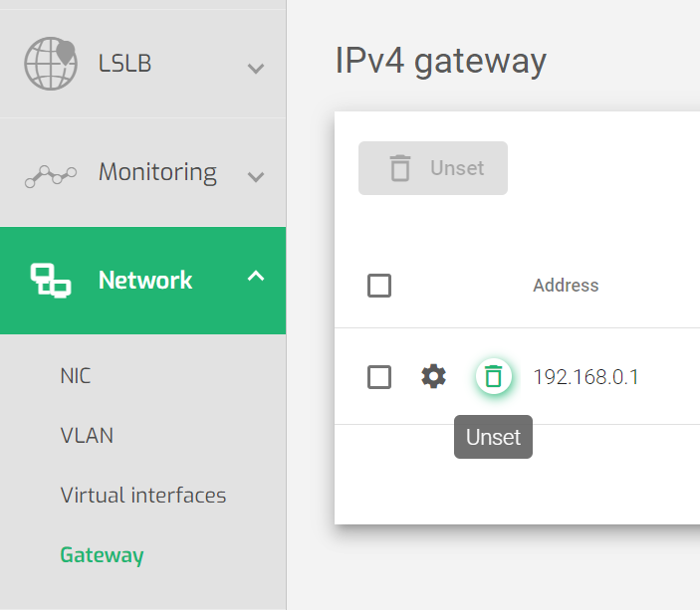The height and width of the screenshot is (610, 700).
Task: Click the 192.168.0.1 address entry
Action: tap(585, 377)
